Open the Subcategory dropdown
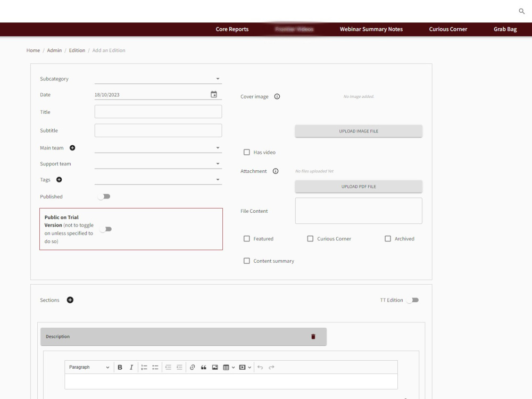Screen dimensions: 532x399 (158, 79)
